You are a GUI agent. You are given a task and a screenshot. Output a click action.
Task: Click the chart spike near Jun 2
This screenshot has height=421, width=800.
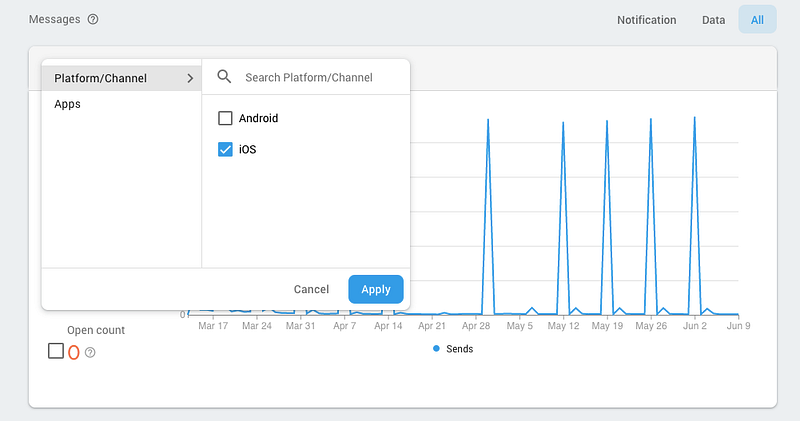click(695, 120)
